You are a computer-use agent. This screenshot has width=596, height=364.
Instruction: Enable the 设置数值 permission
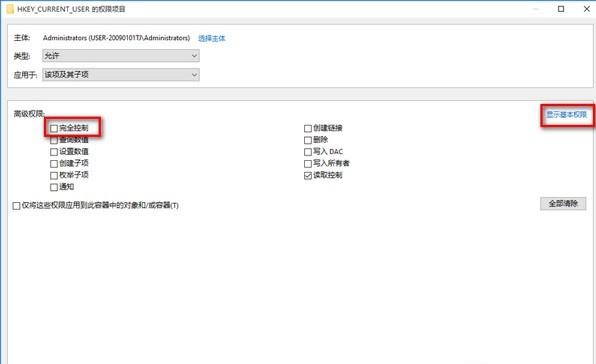[54, 152]
